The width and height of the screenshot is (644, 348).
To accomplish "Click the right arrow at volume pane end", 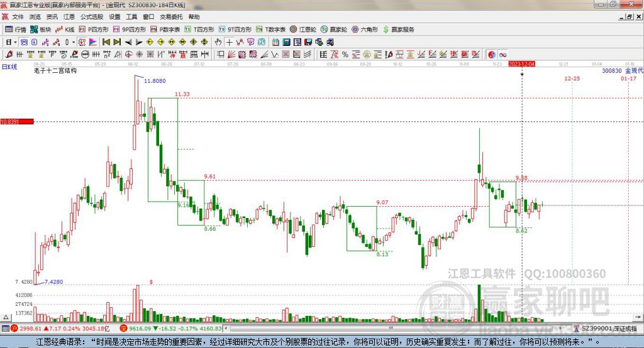I will 638,317.
